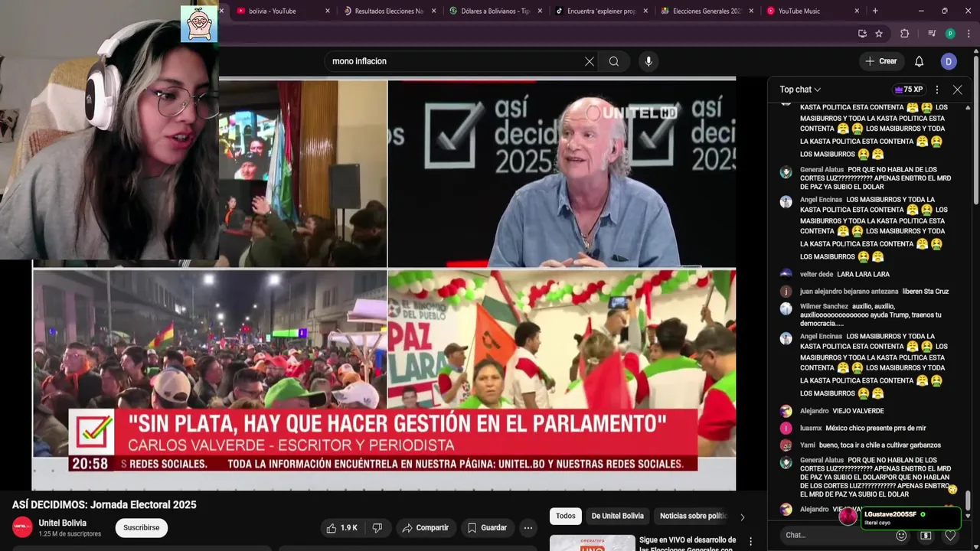Open the Unitel Bolivia channel name
The image size is (980, 551).
63,523
